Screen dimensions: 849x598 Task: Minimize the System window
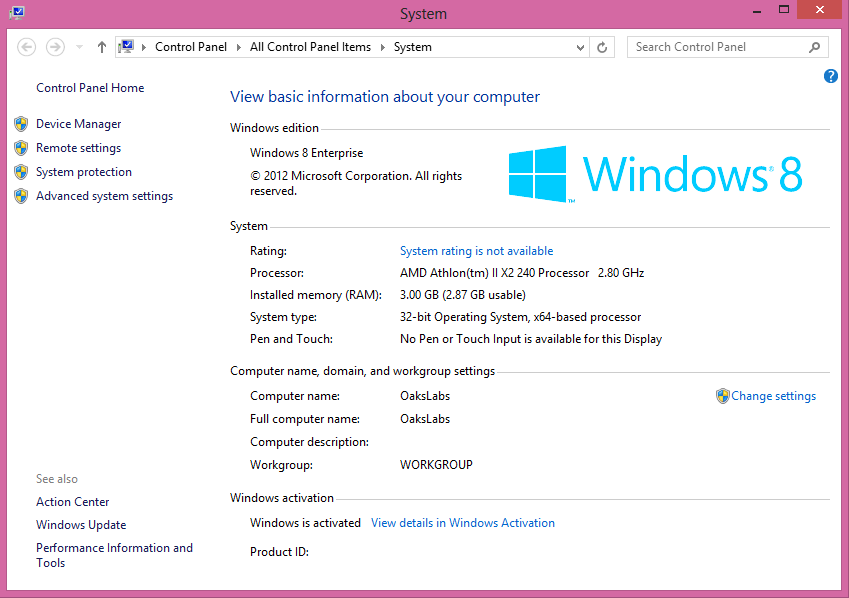[x=757, y=10]
